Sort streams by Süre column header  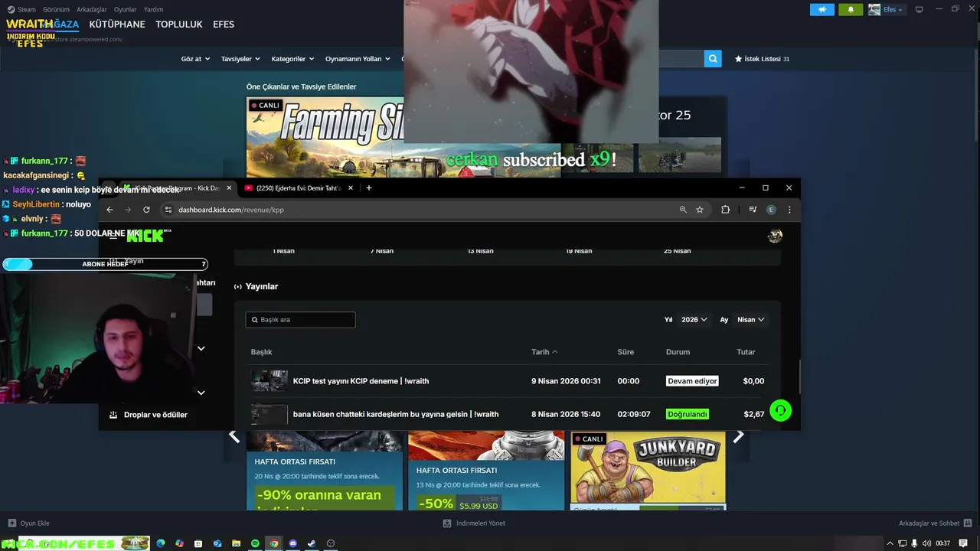(x=626, y=352)
